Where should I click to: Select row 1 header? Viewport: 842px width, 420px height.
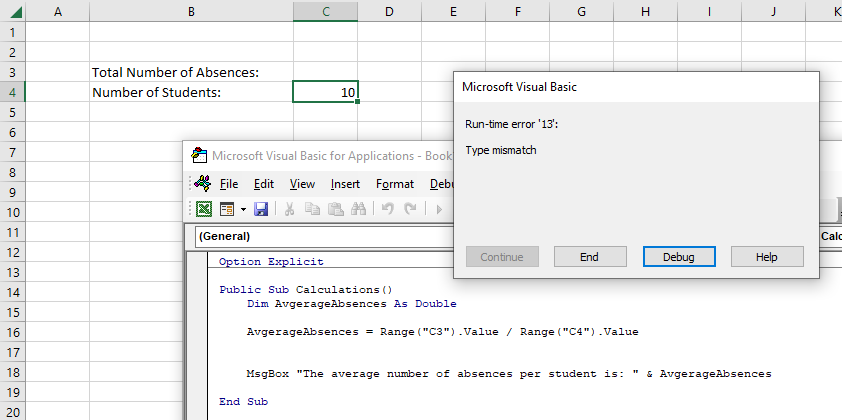click(x=13, y=32)
